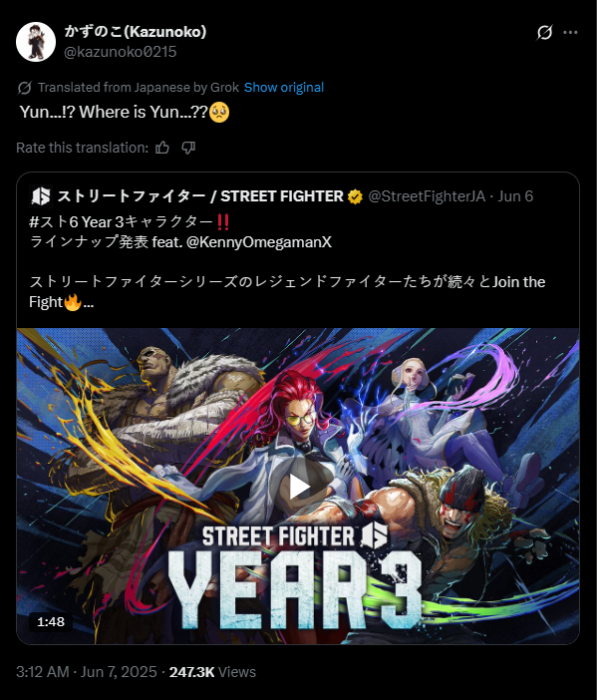Click the Grok icon beside Translated from Japanese
The image size is (597, 700).
tap(25, 88)
